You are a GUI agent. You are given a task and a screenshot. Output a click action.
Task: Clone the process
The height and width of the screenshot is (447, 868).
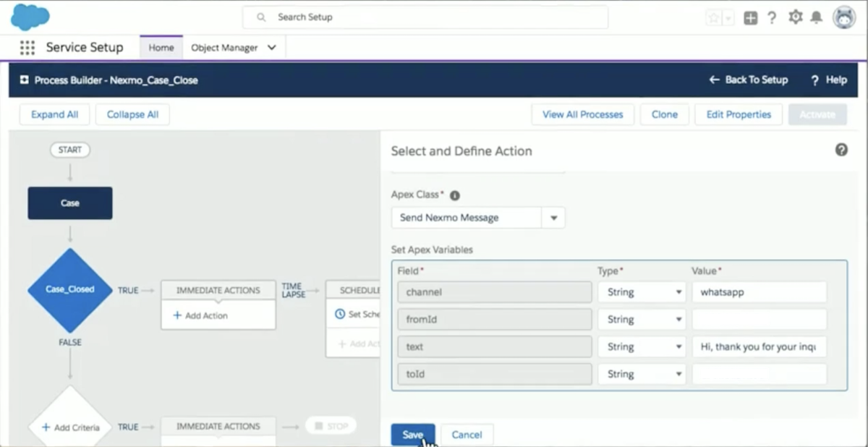(665, 114)
